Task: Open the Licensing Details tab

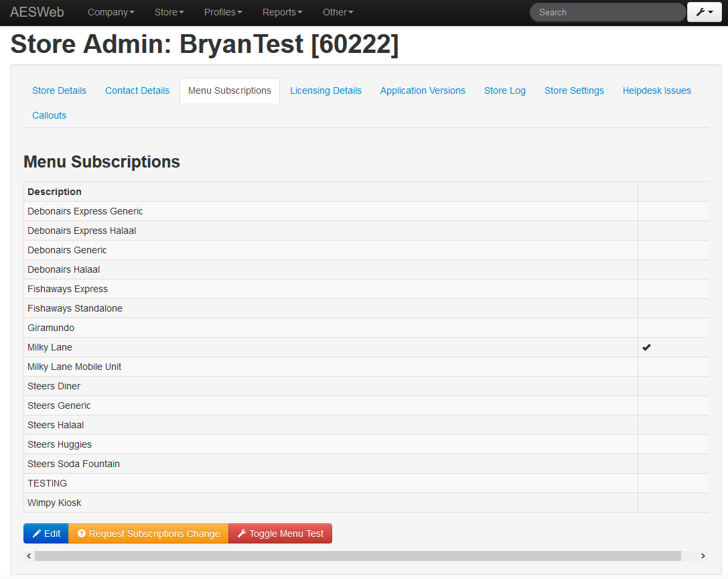Action: tap(325, 90)
